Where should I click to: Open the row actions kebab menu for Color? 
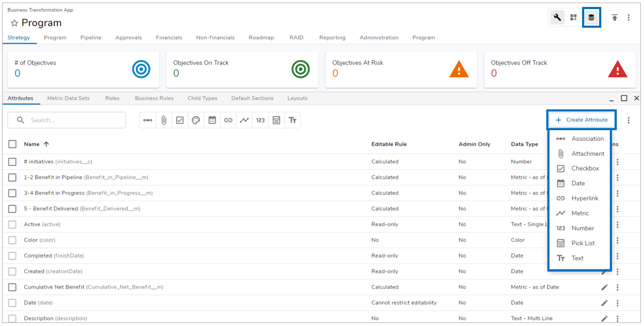pos(617,240)
